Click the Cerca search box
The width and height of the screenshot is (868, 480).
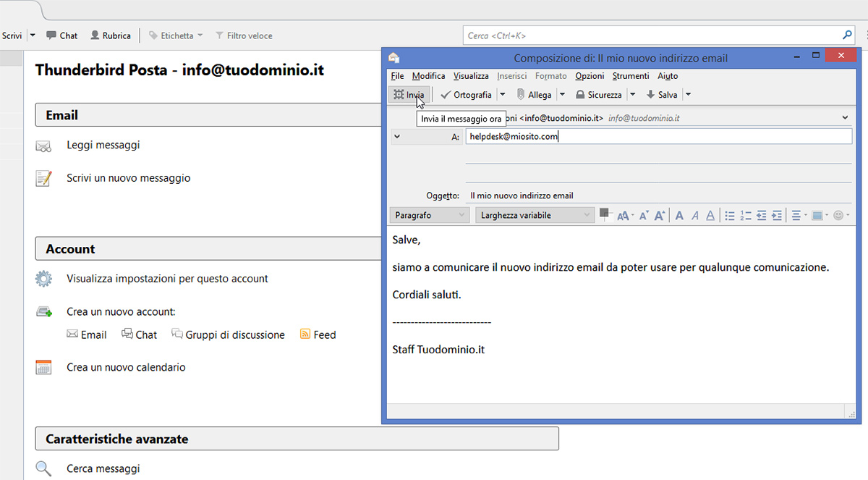pos(659,35)
